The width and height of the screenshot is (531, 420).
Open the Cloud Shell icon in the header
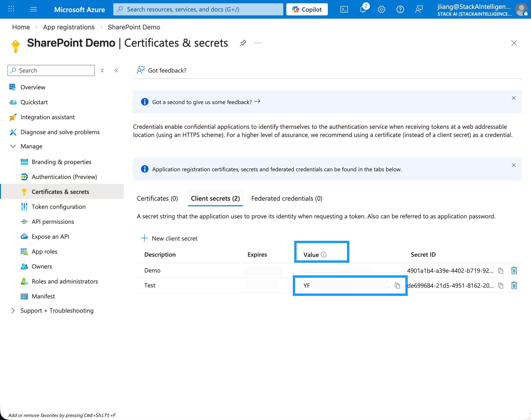click(x=344, y=9)
